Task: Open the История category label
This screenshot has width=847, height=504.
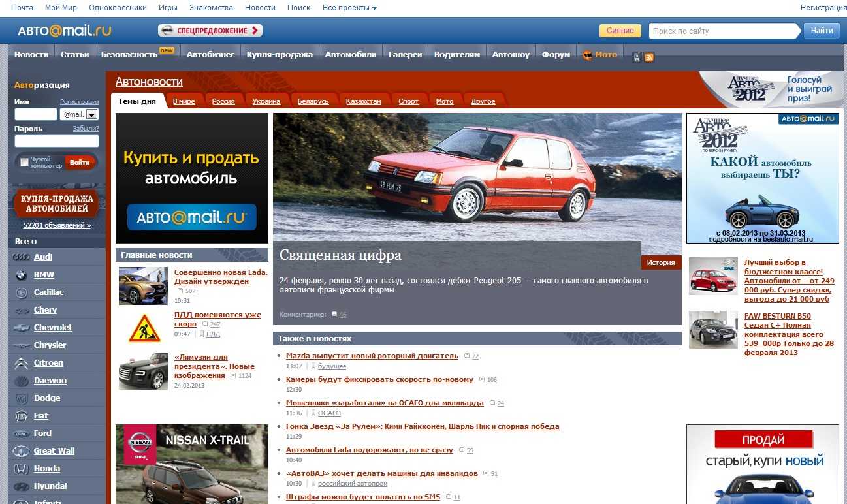Action: (661, 262)
